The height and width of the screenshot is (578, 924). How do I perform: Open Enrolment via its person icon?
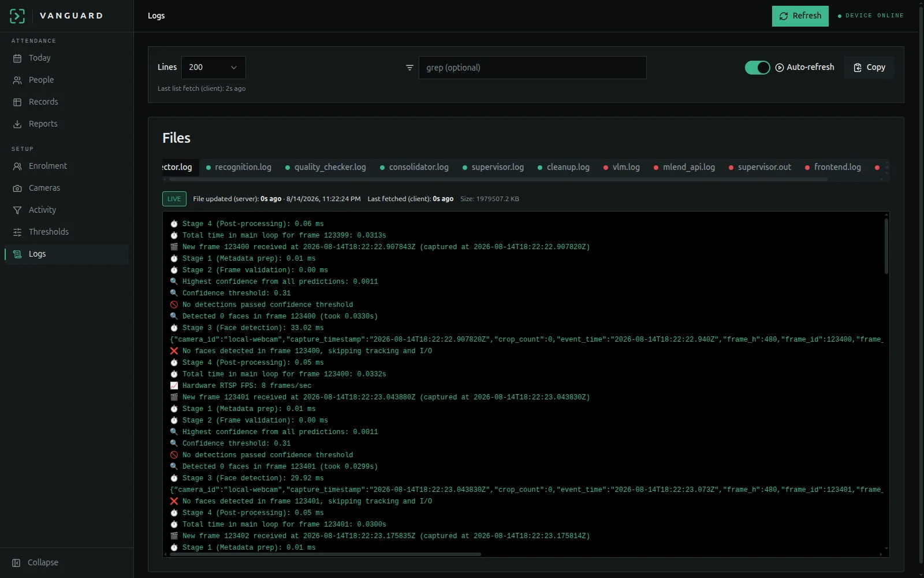click(17, 166)
